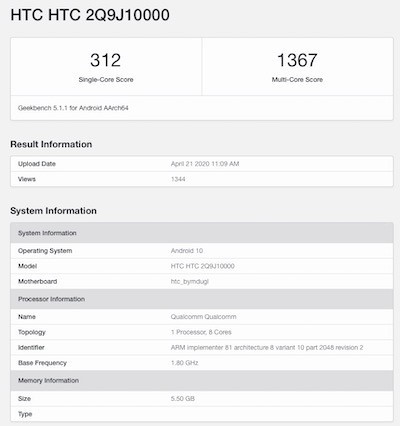The width and height of the screenshot is (400, 426).
Task: Click the System Information section heading
Action: 53,211
